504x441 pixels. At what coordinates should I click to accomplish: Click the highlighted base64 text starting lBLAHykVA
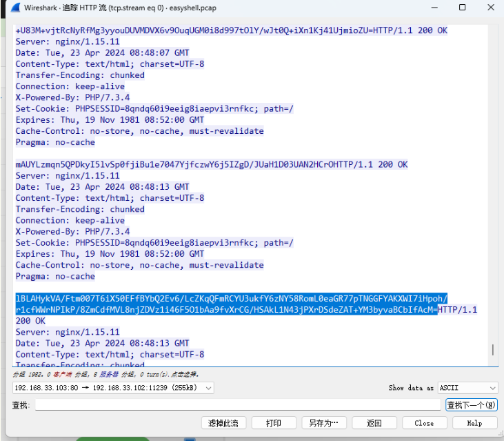[232, 304]
